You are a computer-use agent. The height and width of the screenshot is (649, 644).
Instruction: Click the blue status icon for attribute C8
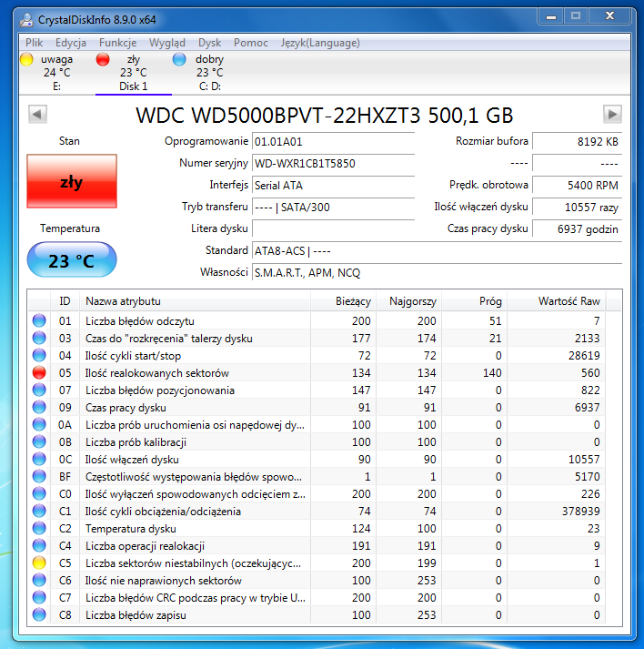[x=39, y=615]
